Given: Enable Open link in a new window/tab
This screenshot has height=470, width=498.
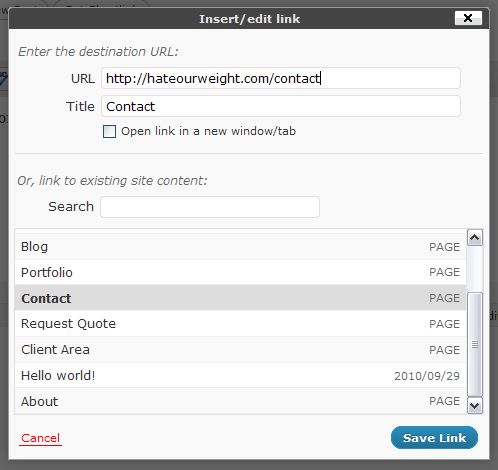Looking at the screenshot, I should [x=109, y=131].
